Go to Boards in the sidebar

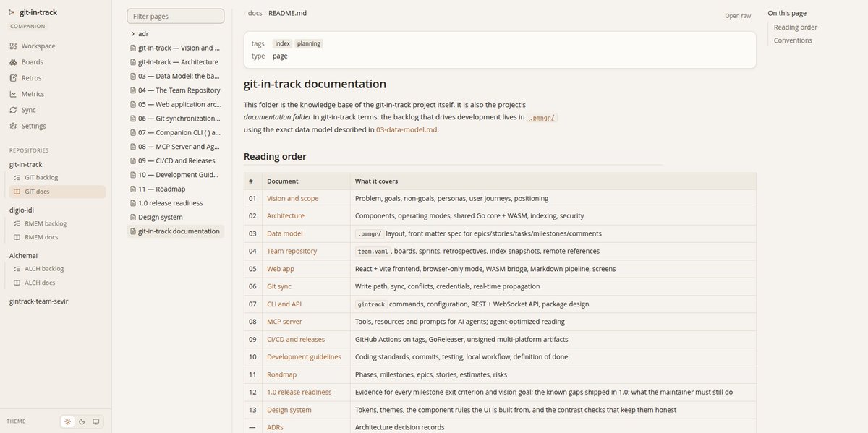point(56,62)
